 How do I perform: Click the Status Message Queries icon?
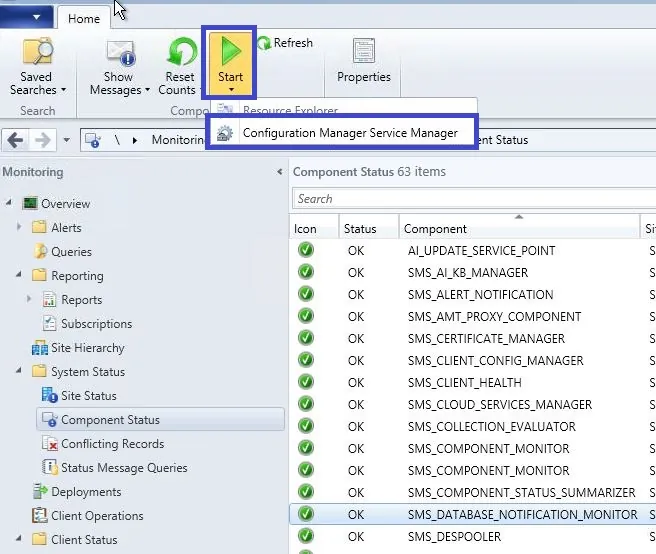[x=49, y=467]
